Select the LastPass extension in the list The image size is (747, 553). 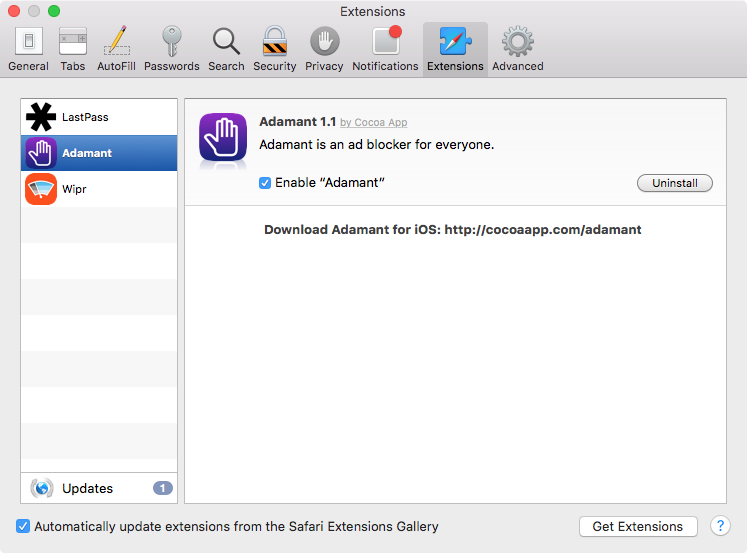tap(99, 117)
